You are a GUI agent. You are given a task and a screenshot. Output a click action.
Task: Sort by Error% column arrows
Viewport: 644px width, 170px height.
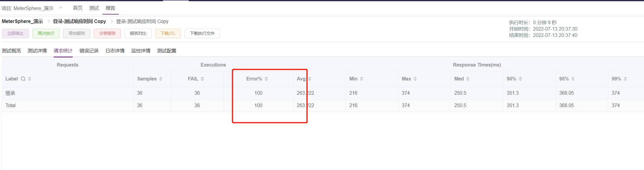coord(266,79)
